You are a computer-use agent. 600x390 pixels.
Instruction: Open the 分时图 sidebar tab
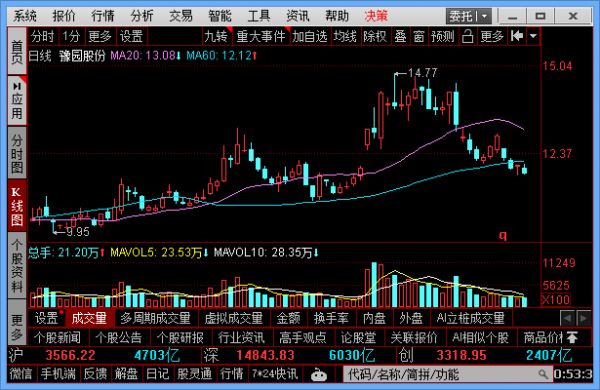click(x=17, y=153)
